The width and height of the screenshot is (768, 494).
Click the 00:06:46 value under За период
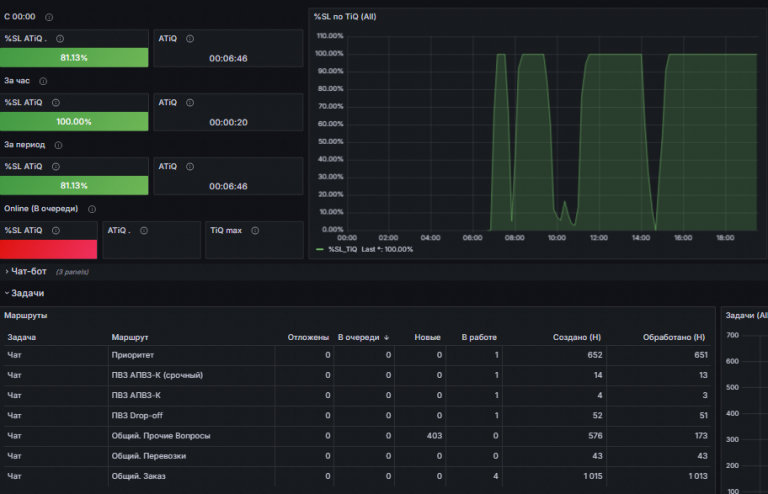pyautogui.click(x=228, y=187)
